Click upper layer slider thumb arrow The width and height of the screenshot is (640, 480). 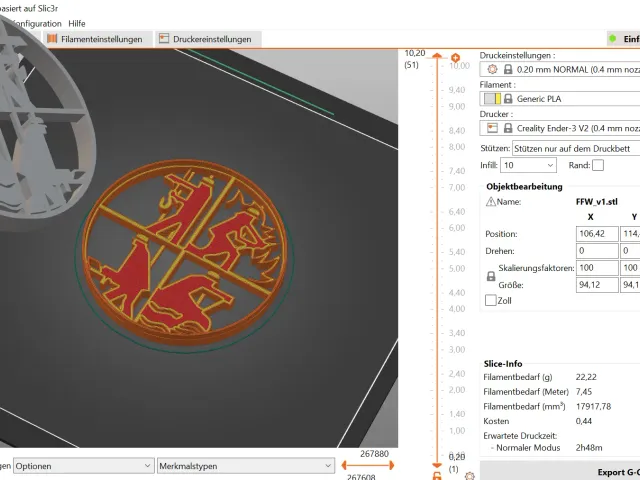pyautogui.click(x=437, y=55)
